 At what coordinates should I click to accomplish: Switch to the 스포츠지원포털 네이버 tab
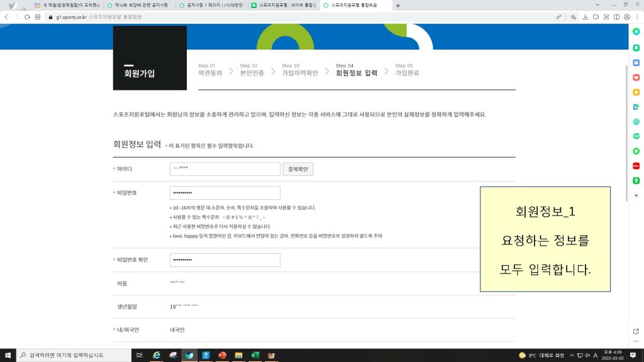pyautogui.click(x=283, y=6)
